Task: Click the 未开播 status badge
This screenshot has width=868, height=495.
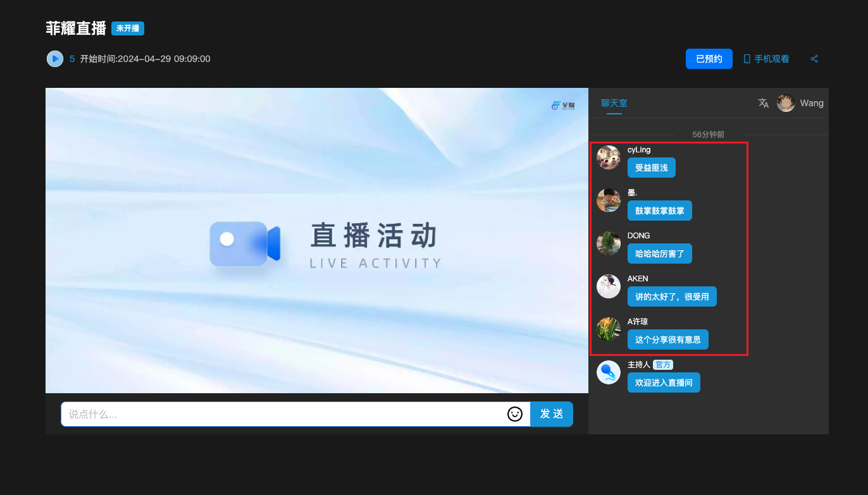Action: click(128, 28)
